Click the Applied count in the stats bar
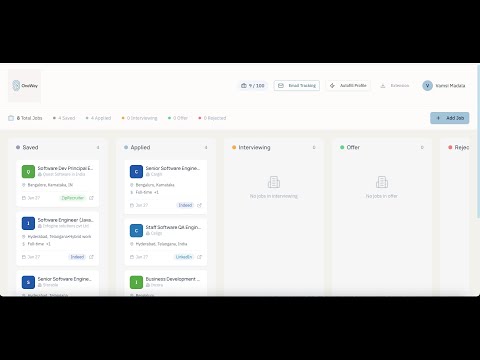 (x=98, y=118)
